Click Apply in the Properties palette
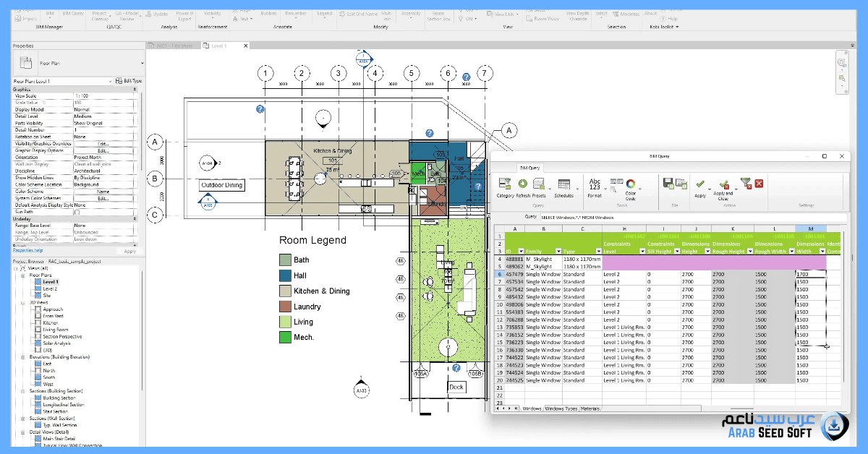 tap(130, 252)
